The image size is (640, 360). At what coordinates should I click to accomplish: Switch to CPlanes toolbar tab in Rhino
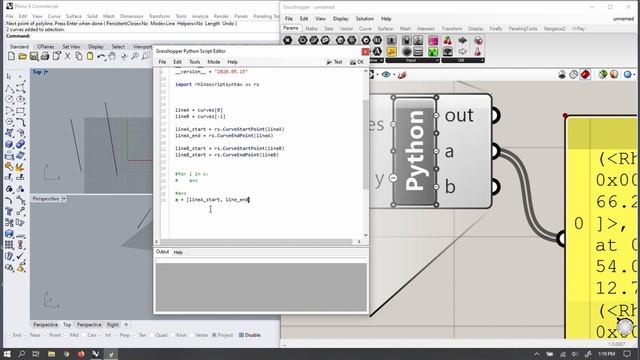pos(46,47)
